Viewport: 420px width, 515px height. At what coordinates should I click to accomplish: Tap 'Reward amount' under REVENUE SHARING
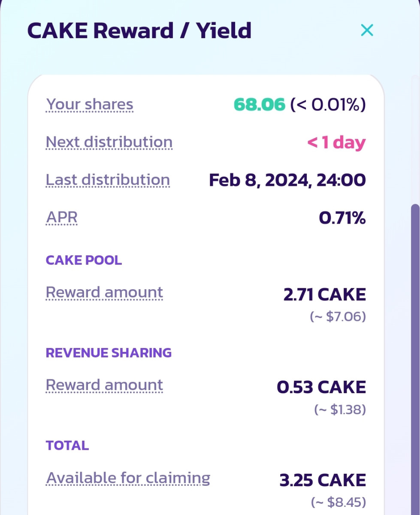pyautogui.click(x=104, y=385)
